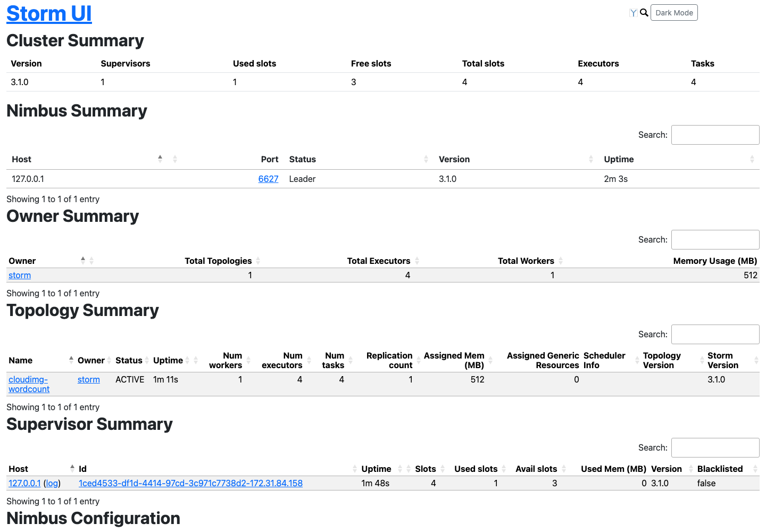Focus the Owner Summary search box
Screen dimensions: 766x532
[715, 239]
